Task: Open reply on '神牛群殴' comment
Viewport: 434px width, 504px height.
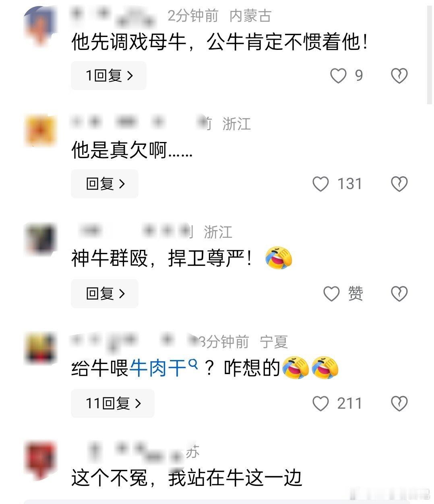Action: tap(105, 294)
